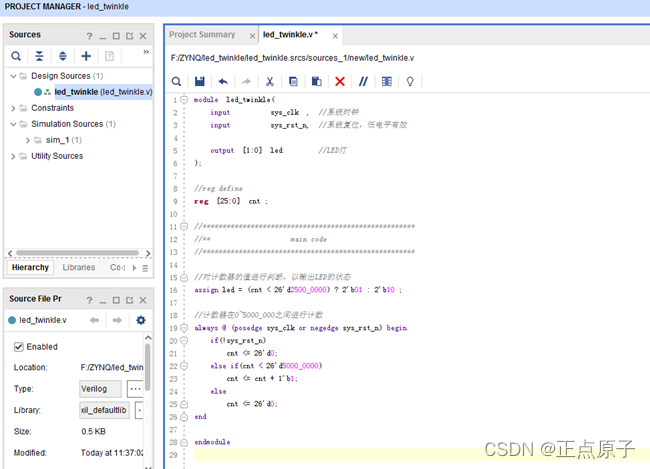Select the led_twinkle.v editor tab
Screen dimensions: 650x469
tap(290, 35)
